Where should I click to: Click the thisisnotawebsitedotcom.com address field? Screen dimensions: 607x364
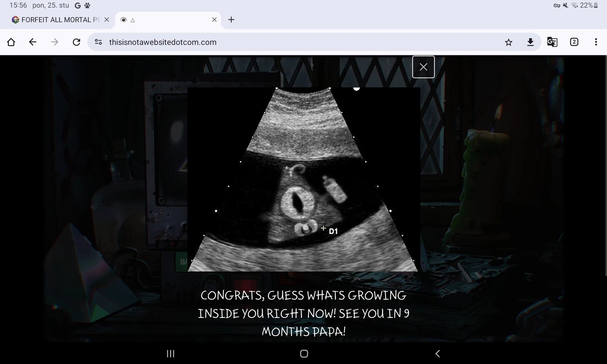click(273, 42)
